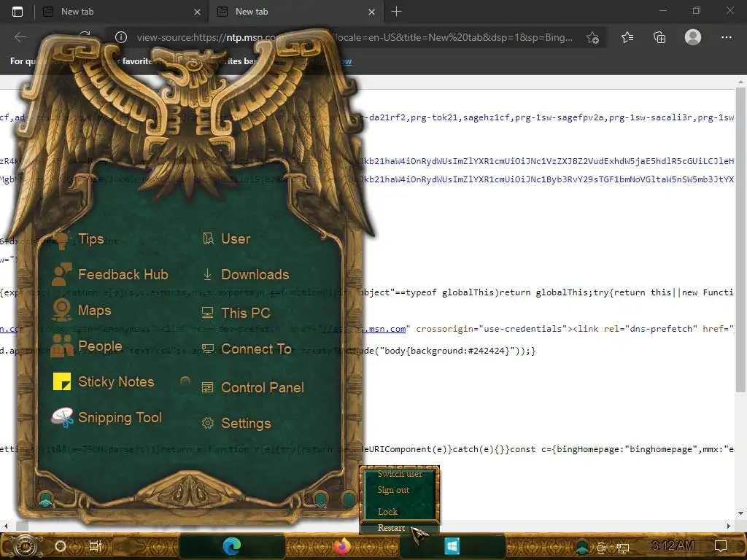Open Settings from the start menu
Image resolution: width=747 pixels, height=560 pixels.
(236, 424)
